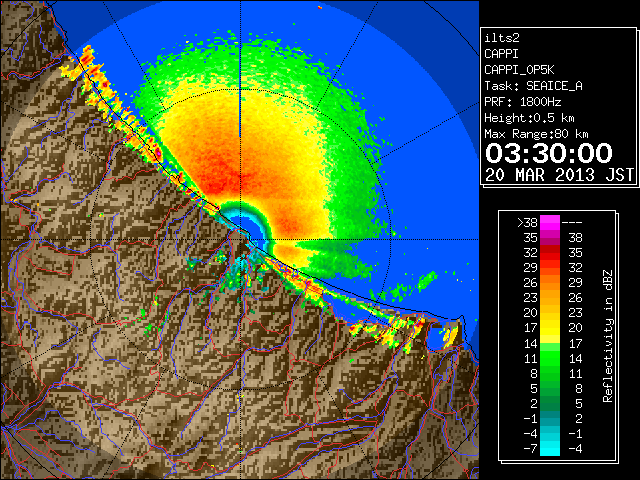This screenshot has height=480, width=640.
Task: Click the 'Height:0.5 km' text
Action: coord(529,118)
